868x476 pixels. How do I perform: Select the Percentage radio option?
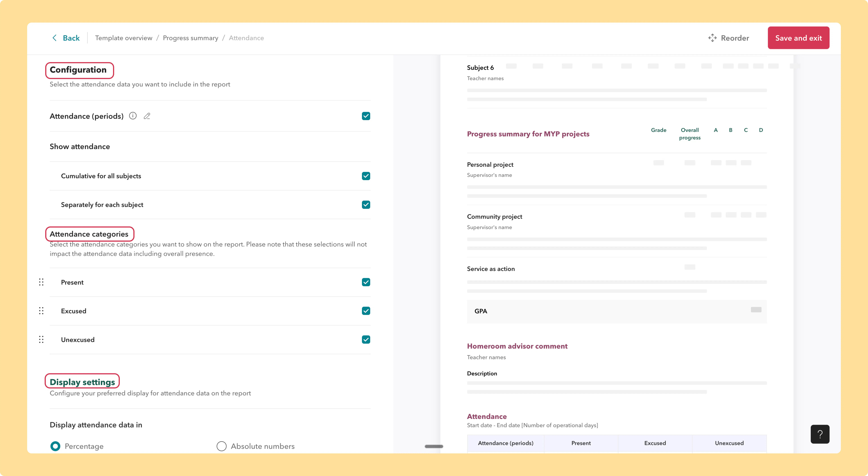pos(55,446)
